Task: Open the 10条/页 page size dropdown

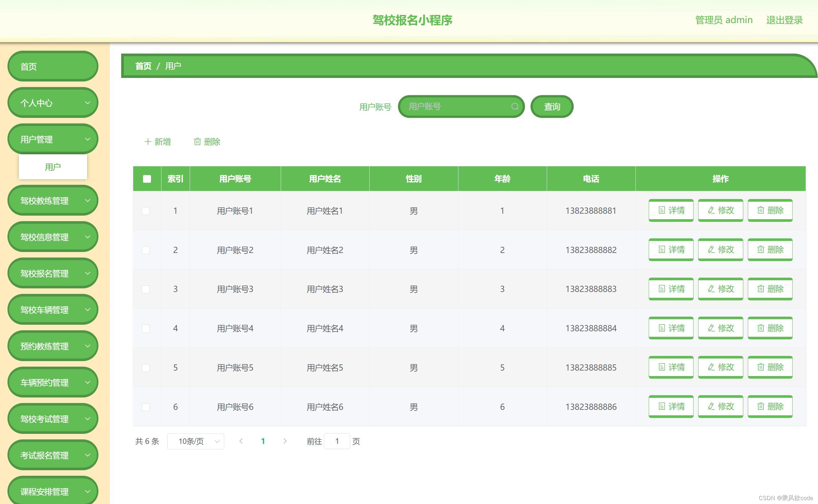Action: pos(196,441)
